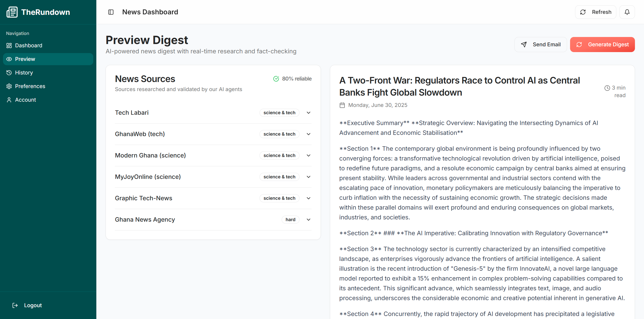Expand the Ghana News Agency chevron
Image resolution: width=644 pixels, height=319 pixels.
(309, 220)
